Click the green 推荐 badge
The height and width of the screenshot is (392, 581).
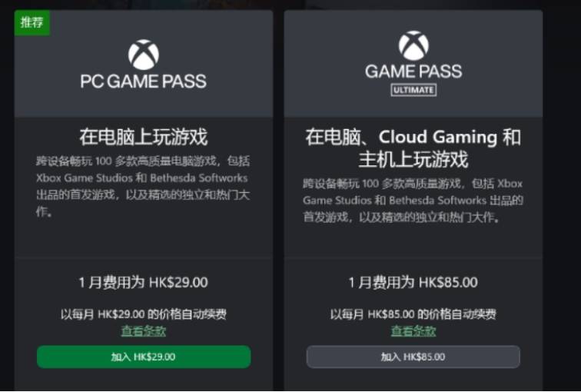coord(32,22)
